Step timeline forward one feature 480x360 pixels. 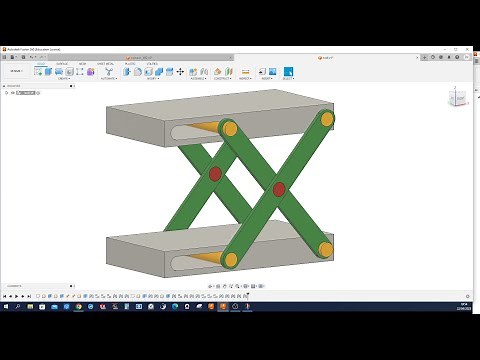point(23,296)
